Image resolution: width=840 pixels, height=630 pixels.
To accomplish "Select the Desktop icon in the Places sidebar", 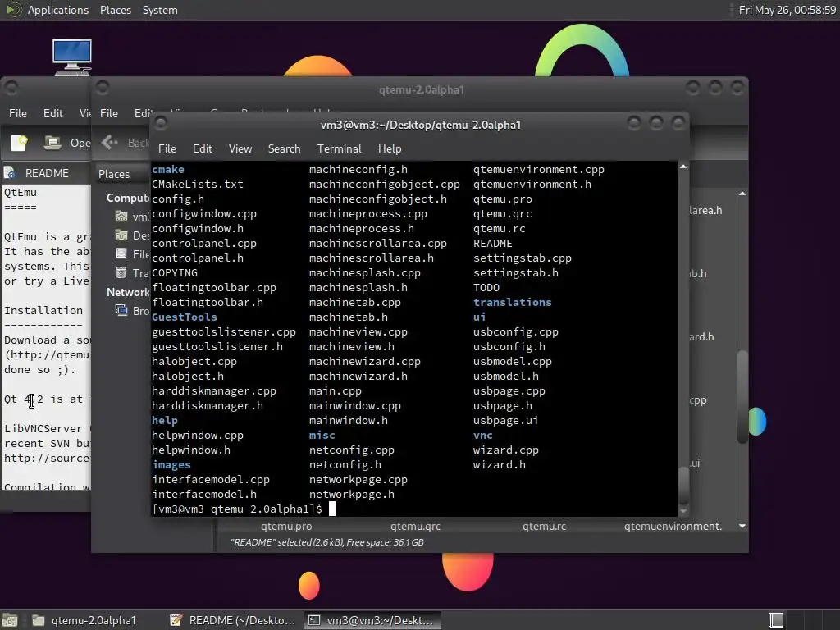I will [121, 235].
